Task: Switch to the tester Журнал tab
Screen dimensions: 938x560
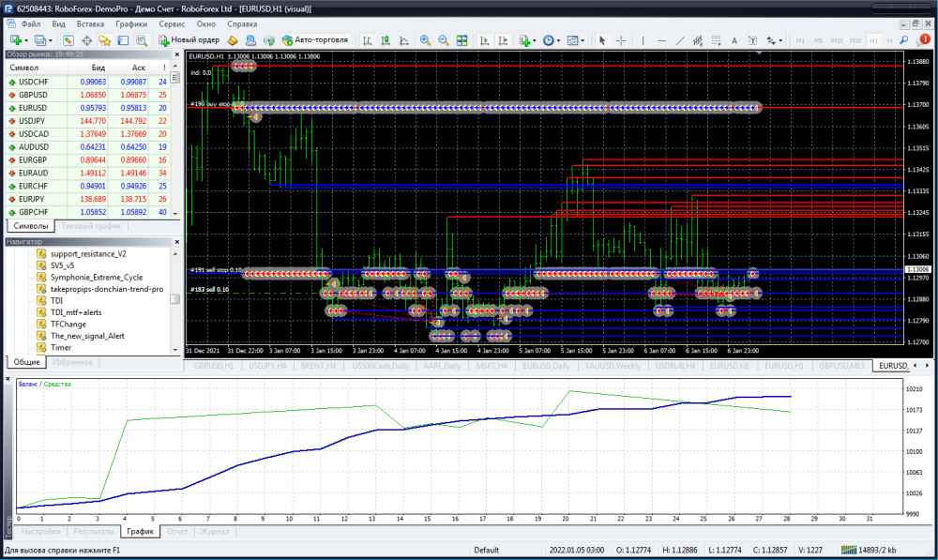Action: pos(214,531)
